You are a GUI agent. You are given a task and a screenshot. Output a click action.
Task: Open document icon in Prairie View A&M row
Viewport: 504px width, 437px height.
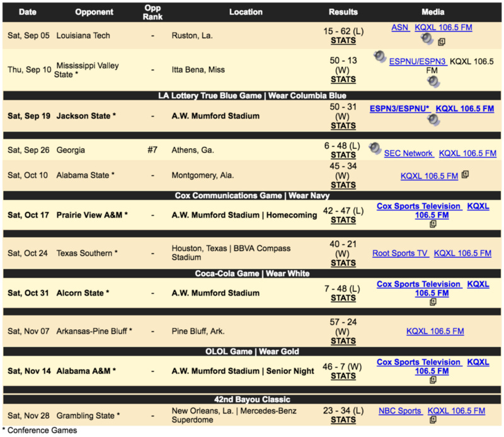(x=433, y=224)
